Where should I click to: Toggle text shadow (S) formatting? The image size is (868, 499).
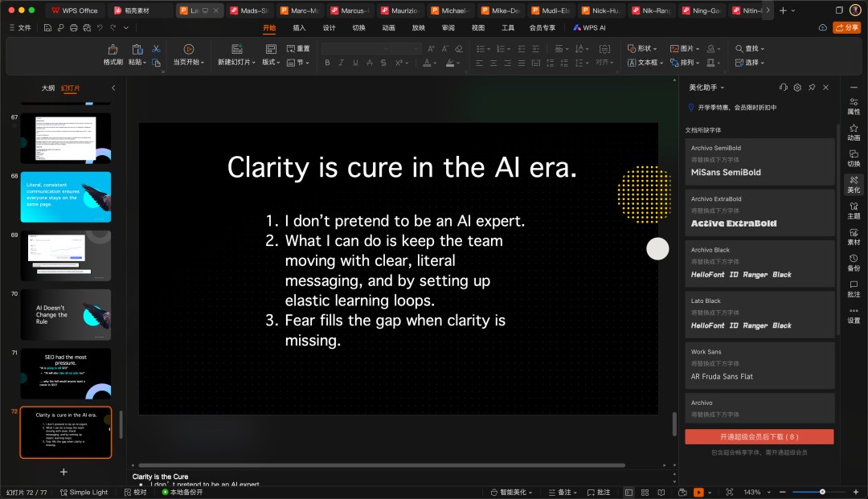(383, 63)
